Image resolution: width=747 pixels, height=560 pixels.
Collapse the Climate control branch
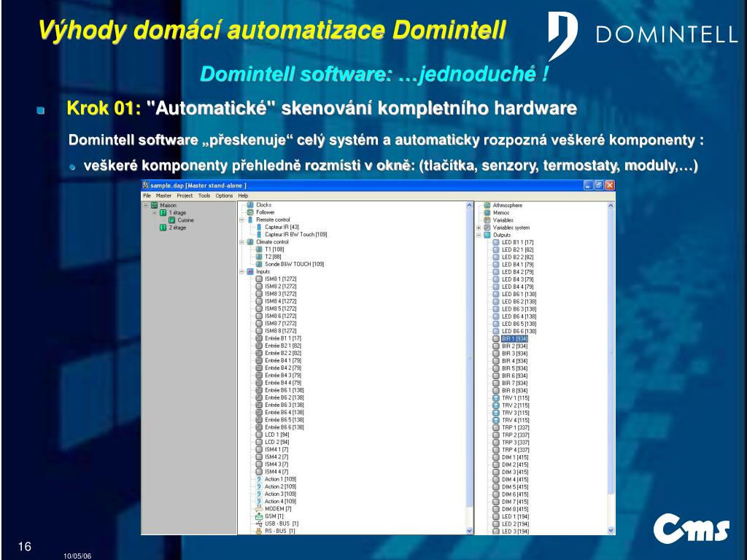[x=242, y=242]
